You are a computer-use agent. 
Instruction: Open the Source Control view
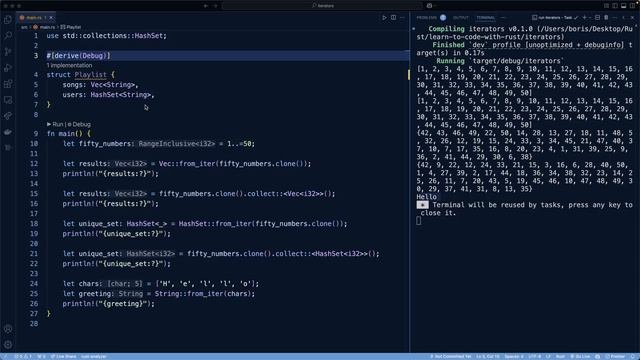pos(8,52)
